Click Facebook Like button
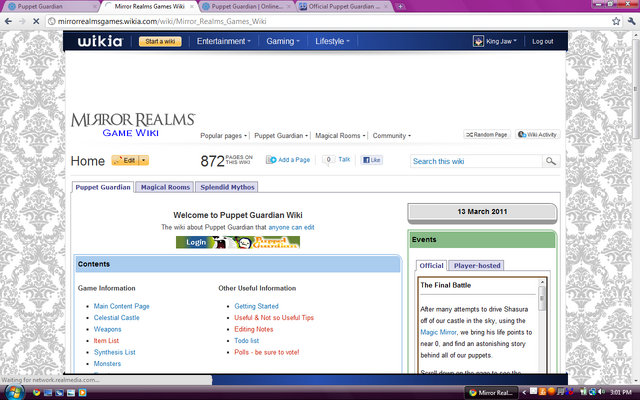The width and height of the screenshot is (640, 400). [x=371, y=160]
